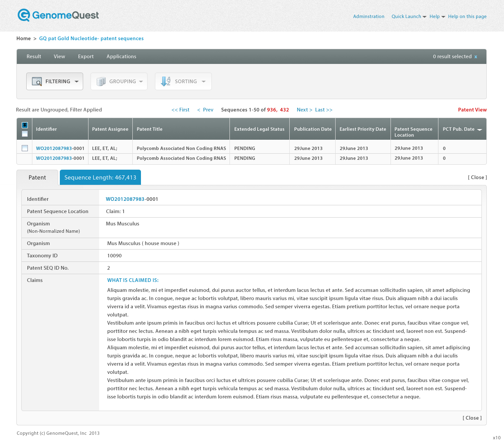Click the Grouping database icon
This screenshot has width=504, height=443.
tap(101, 82)
